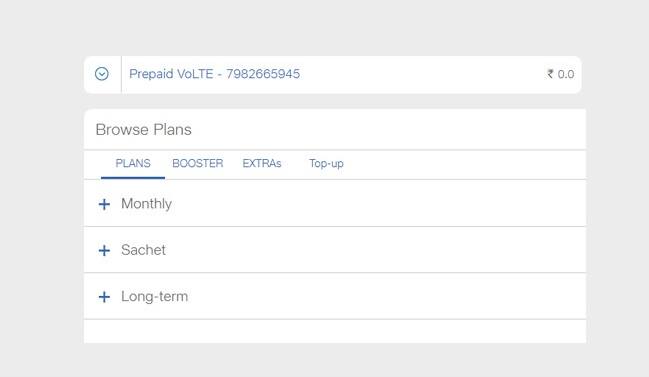
Task: Click the phone number 7982665945
Action: 263,74
